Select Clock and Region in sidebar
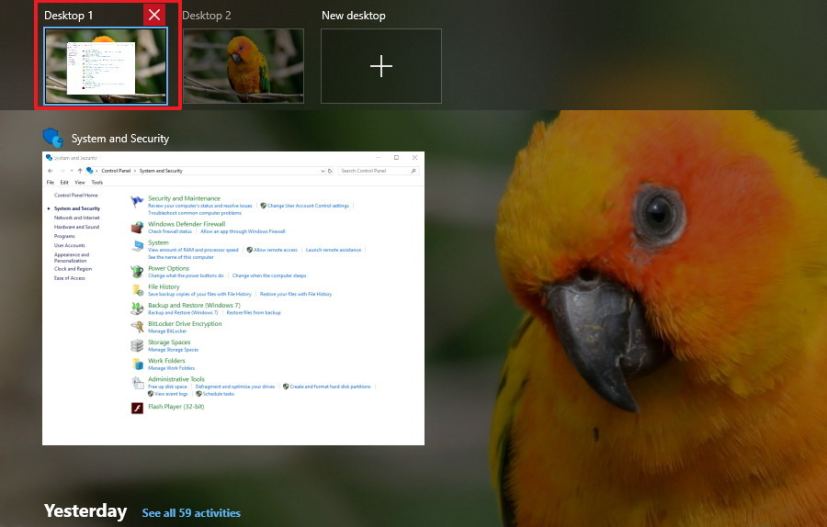The height and width of the screenshot is (527, 827). coord(73,269)
